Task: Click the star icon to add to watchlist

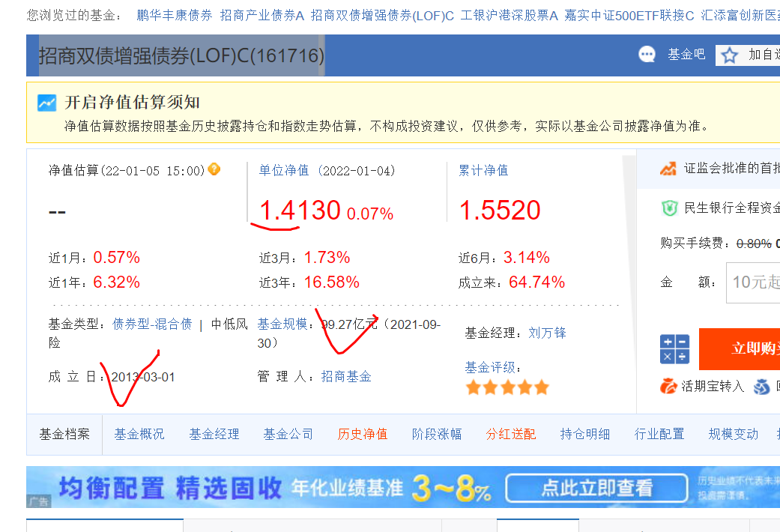Action: pos(730,55)
